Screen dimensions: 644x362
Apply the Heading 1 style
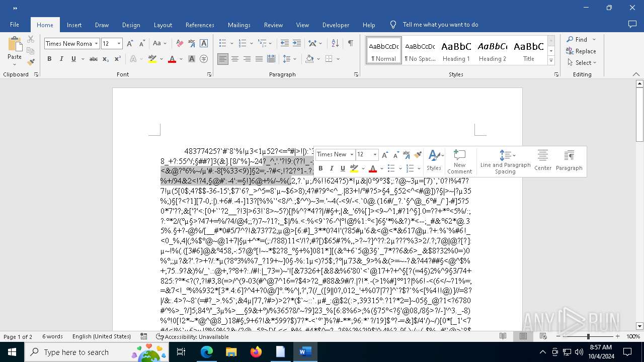point(456,50)
